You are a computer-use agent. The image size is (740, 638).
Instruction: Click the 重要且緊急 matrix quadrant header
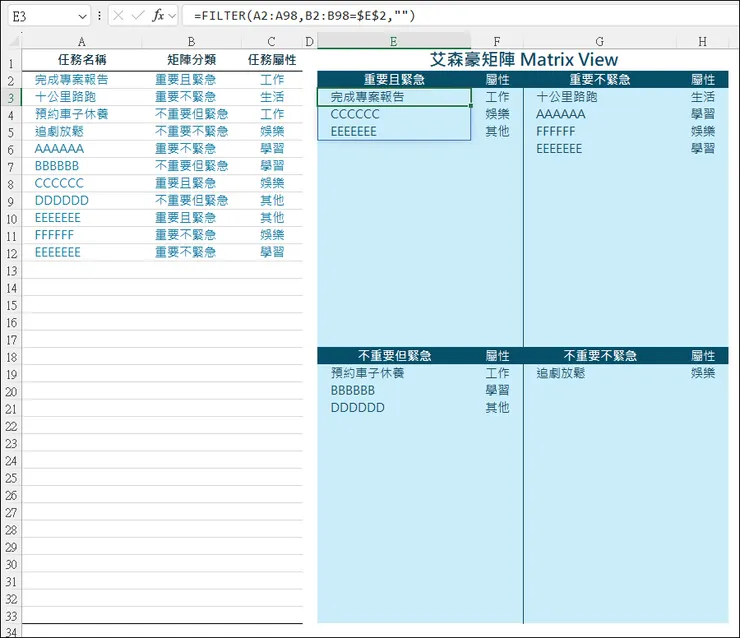click(394, 79)
